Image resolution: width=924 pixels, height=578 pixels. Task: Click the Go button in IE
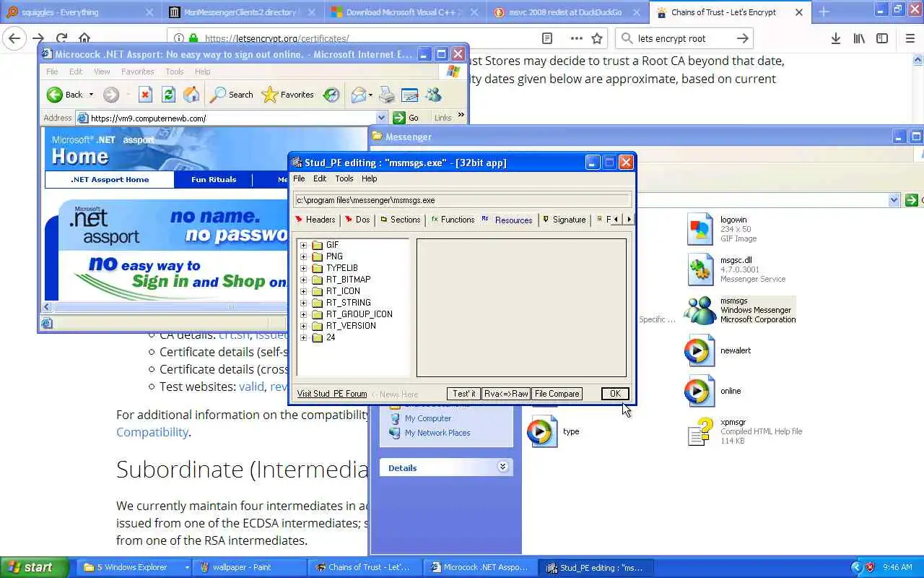406,118
